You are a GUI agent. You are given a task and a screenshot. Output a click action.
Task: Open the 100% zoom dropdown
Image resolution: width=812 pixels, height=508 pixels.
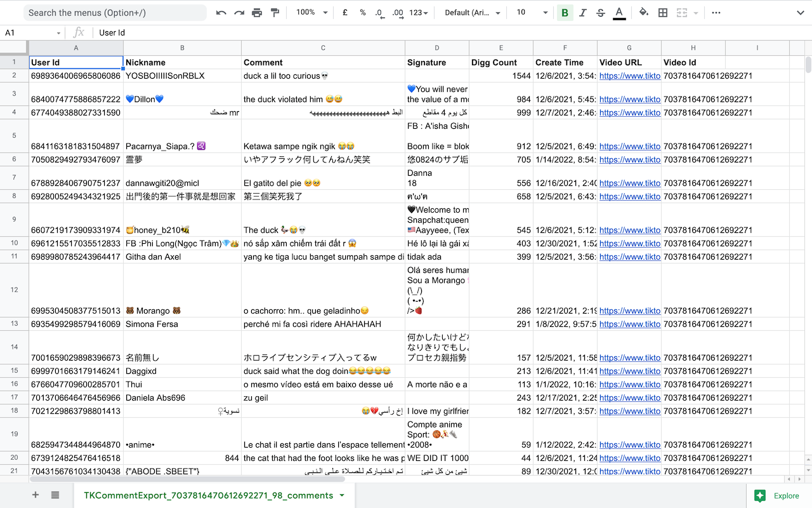click(312, 13)
